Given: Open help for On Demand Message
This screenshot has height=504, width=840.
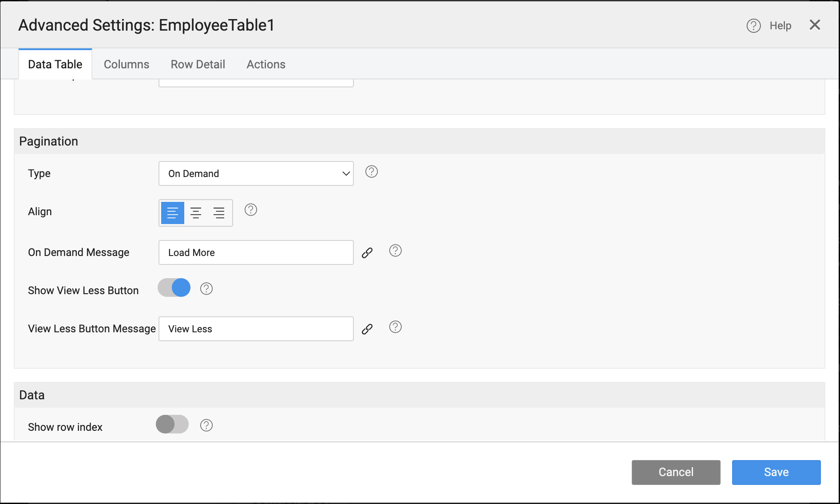Looking at the screenshot, I should pos(395,251).
